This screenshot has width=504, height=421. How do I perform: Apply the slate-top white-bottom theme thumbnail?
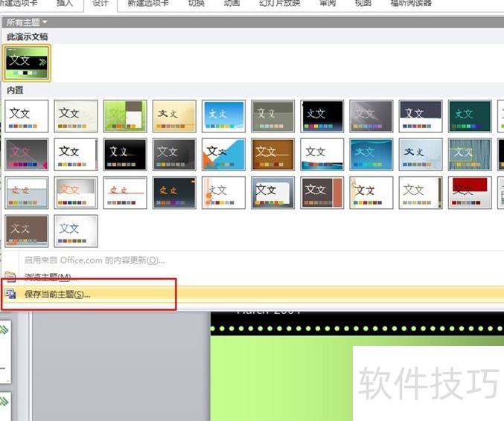point(421,116)
